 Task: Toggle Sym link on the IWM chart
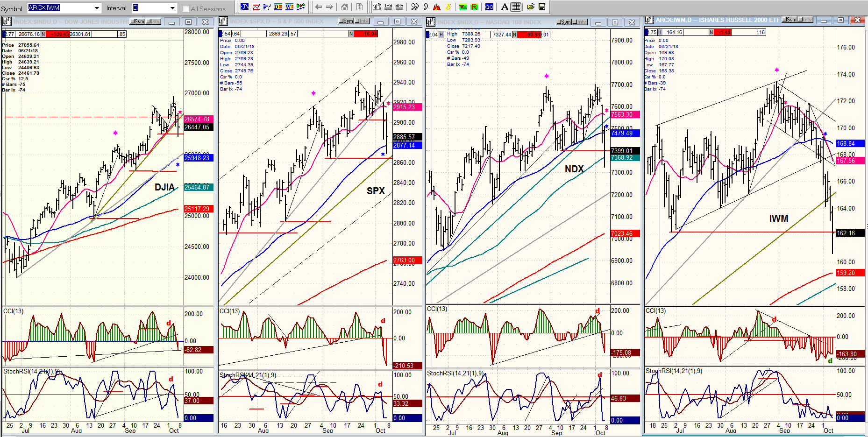pos(790,20)
